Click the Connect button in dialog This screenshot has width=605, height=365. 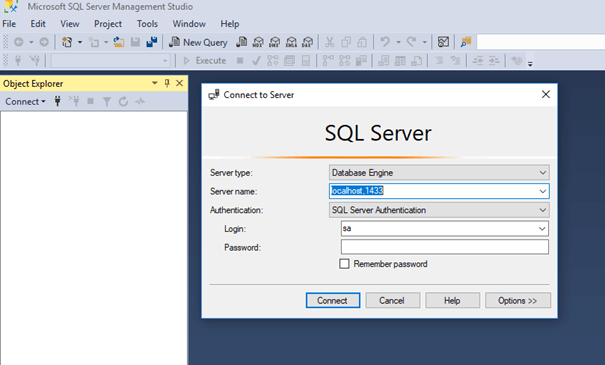(333, 300)
